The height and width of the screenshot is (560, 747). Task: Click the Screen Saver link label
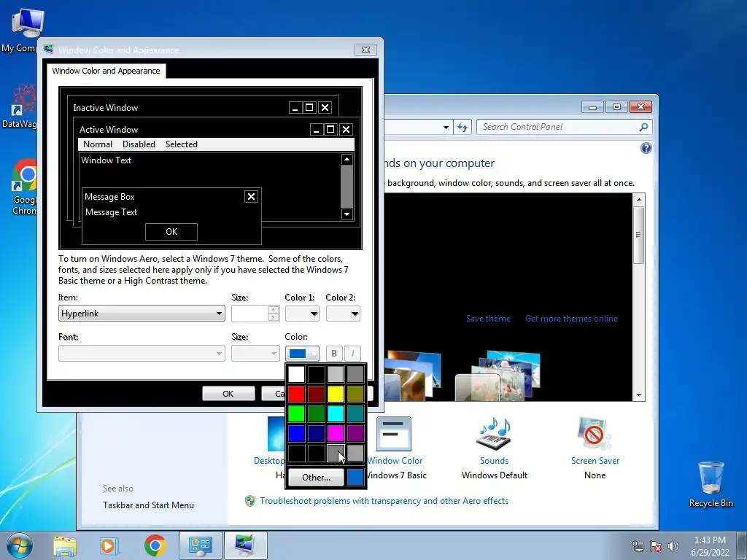pos(595,461)
